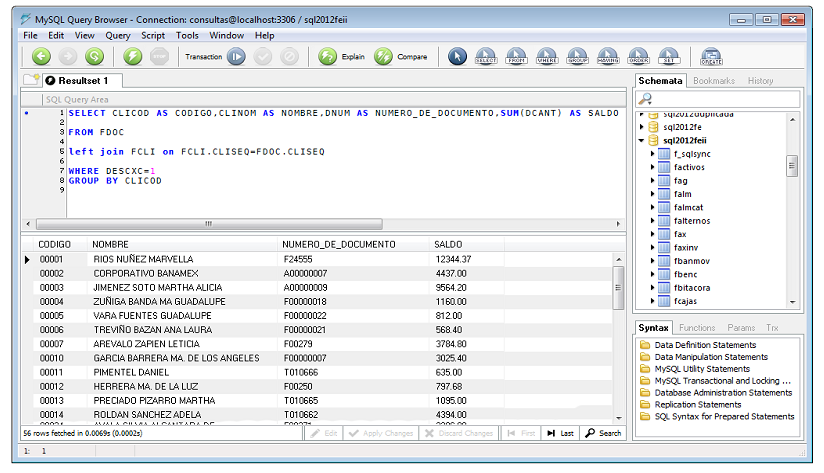The image size is (824, 473).
Task: Click the Explain query icon
Action: [x=327, y=56]
